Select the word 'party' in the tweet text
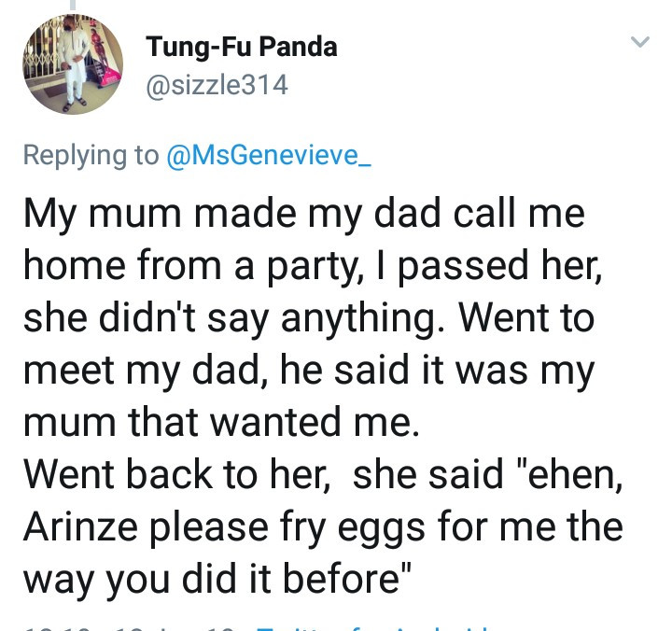672x631 pixels. 312,268
